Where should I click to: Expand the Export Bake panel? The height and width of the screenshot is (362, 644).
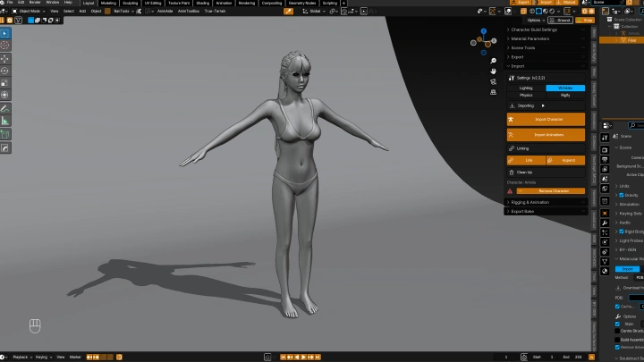click(x=546, y=211)
